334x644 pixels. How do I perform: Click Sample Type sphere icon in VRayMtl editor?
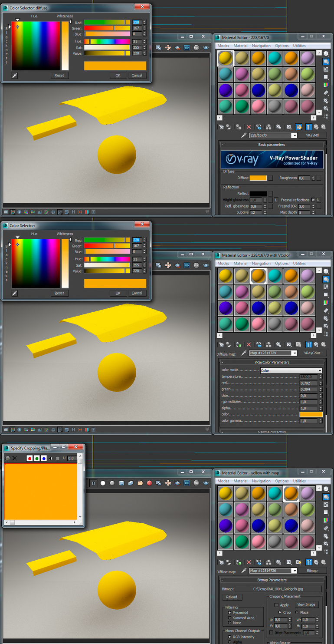pyautogui.click(x=326, y=53)
